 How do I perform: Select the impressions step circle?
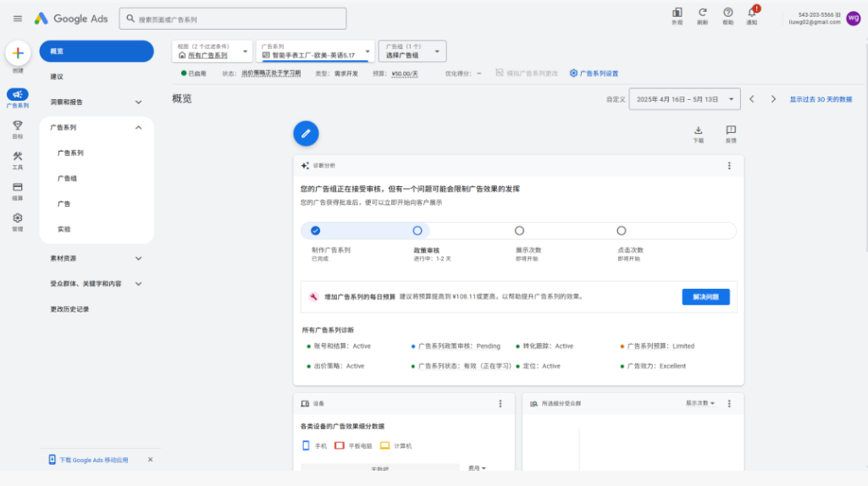pyautogui.click(x=519, y=231)
